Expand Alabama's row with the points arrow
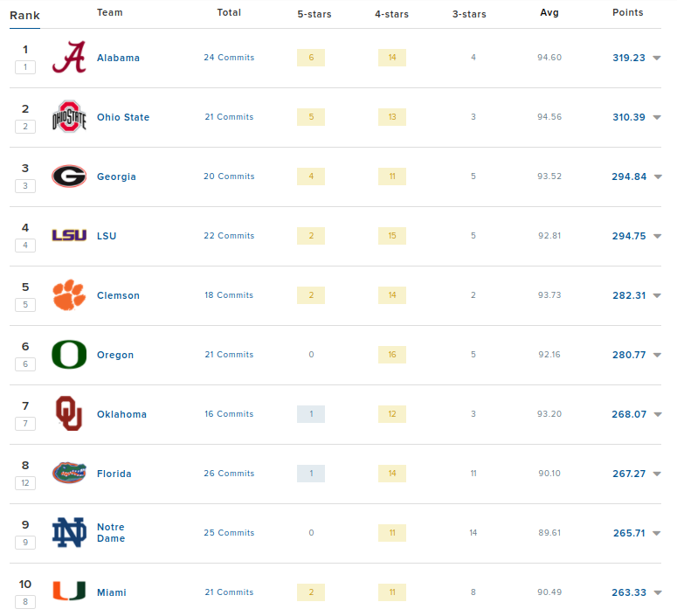The width and height of the screenshot is (677, 616). pos(657,58)
